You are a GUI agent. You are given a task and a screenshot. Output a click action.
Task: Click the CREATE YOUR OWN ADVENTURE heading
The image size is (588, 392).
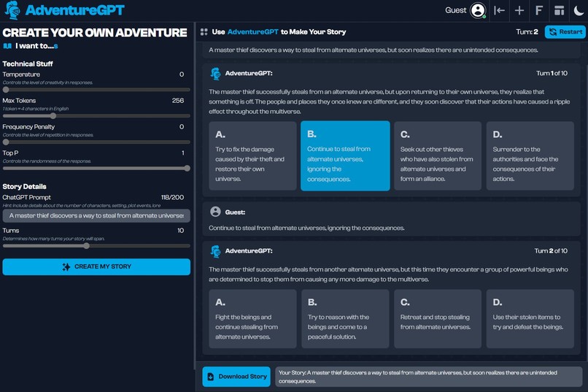[95, 33]
